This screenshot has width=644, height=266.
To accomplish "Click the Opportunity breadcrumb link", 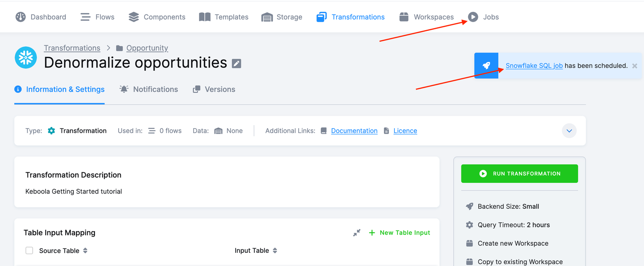I will point(147,48).
